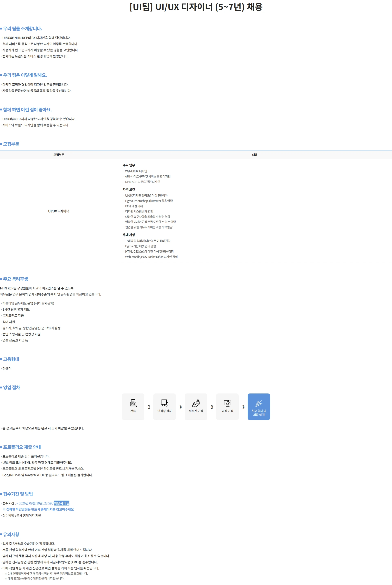Viewport: 392px width, 585px height.
Task: Click the line about Google Drive links 불가
Action: (48, 475)
